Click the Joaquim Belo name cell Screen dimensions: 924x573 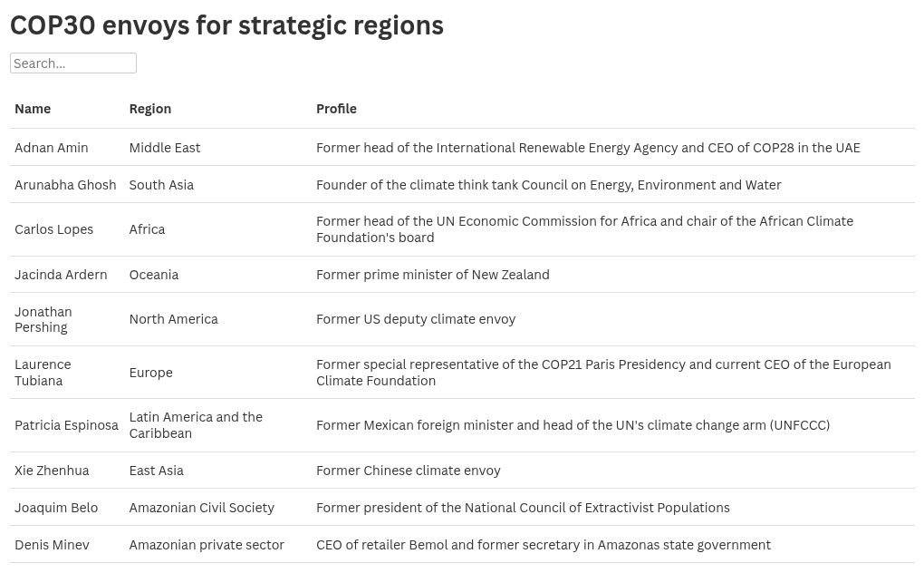(56, 508)
